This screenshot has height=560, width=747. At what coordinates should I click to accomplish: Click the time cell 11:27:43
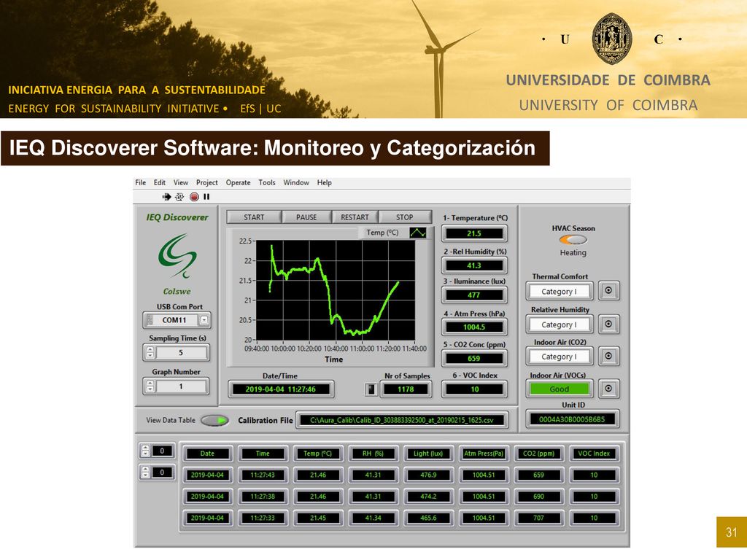(263, 475)
